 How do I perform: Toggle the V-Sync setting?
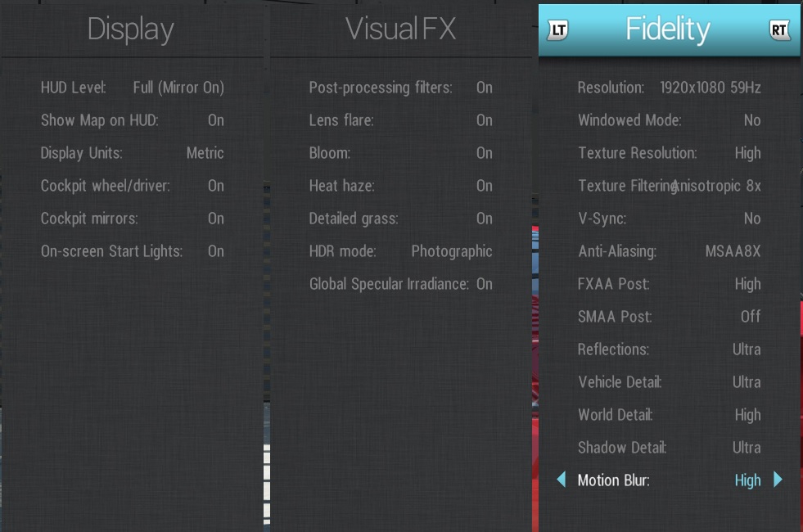tap(751, 219)
